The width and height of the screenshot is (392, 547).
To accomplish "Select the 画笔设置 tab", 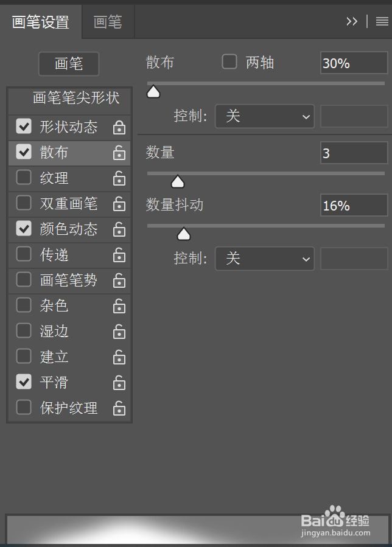I will 41,22.
